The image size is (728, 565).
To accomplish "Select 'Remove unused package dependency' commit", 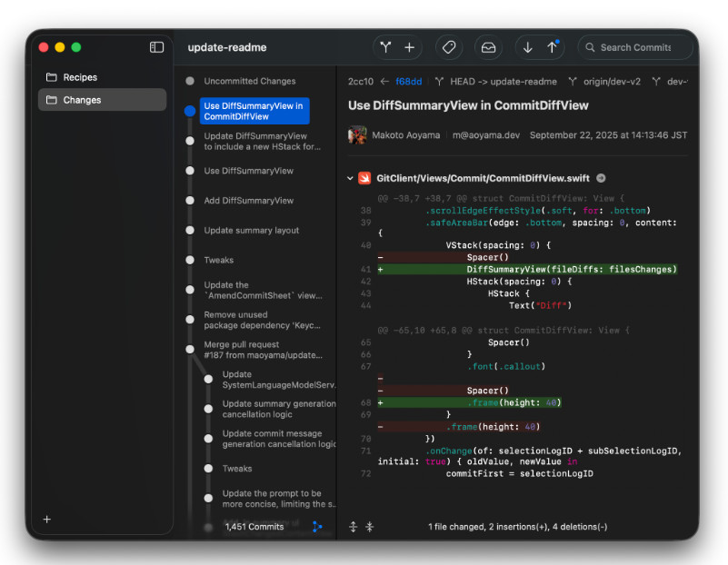I will pos(263,320).
